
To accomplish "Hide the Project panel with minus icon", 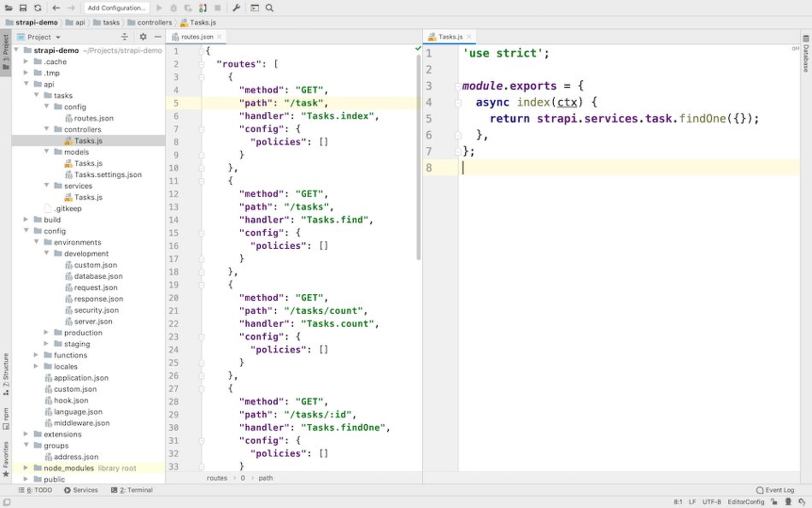I will [x=157, y=37].
